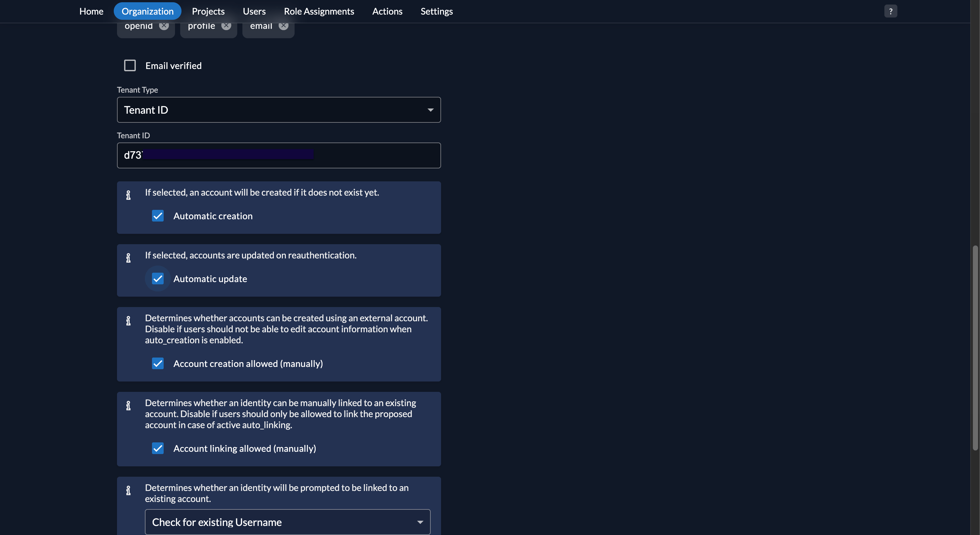The image size is (980, 535).
Task: Click the profile scope chip text
Action: click(x=201, y=26)
